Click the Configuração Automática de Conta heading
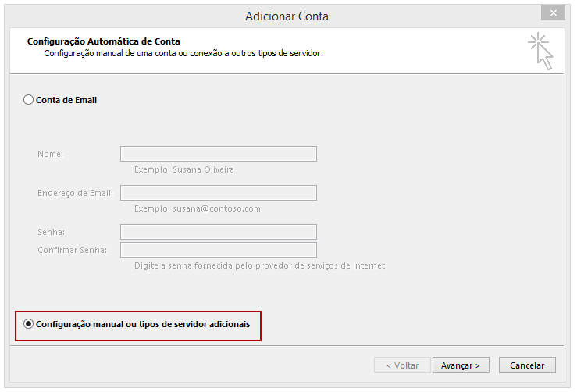The width and height of the screenshot is (577, 392). tap(103, 41)
